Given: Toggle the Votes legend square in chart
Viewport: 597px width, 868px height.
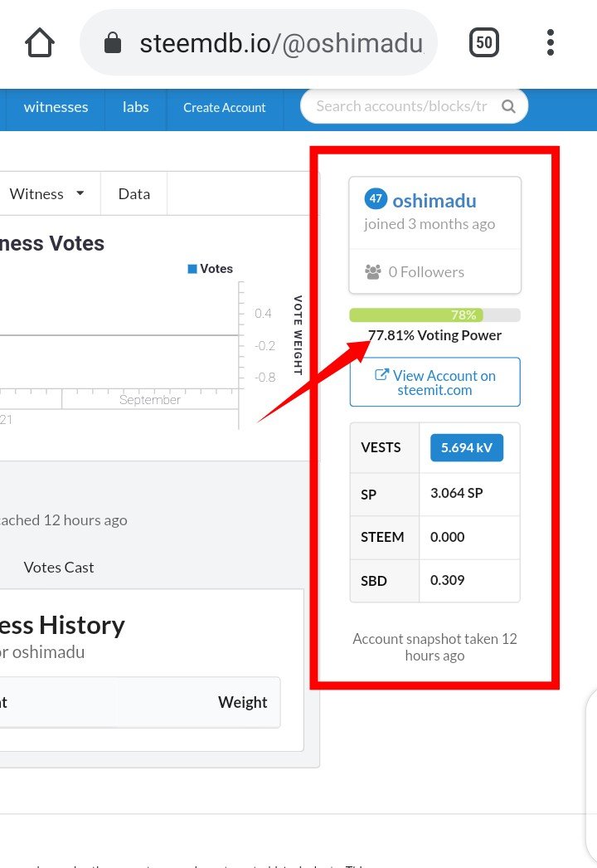Looking at the screenshot, I should tap(192, 269).
